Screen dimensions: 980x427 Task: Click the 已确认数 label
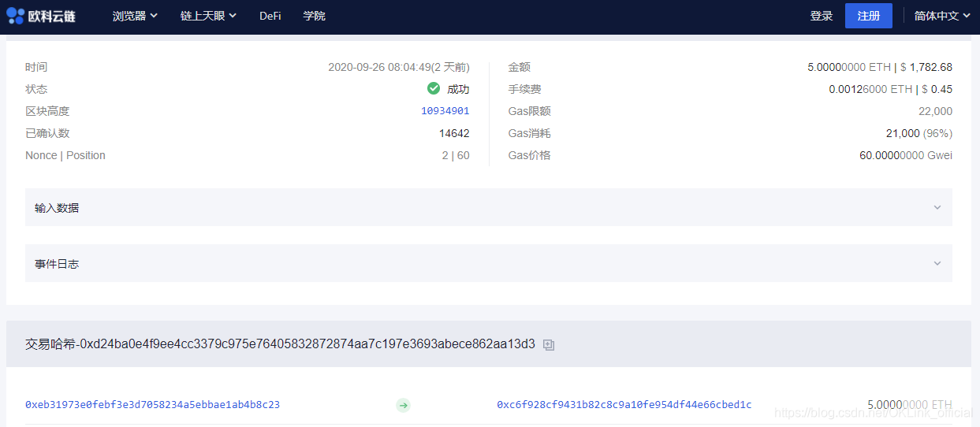click(47, 133)
